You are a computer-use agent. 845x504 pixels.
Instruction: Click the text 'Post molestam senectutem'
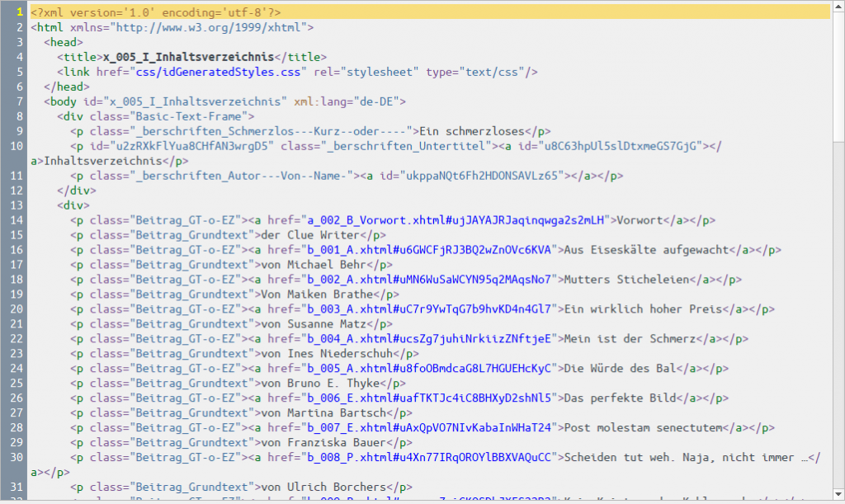point(642,428)
